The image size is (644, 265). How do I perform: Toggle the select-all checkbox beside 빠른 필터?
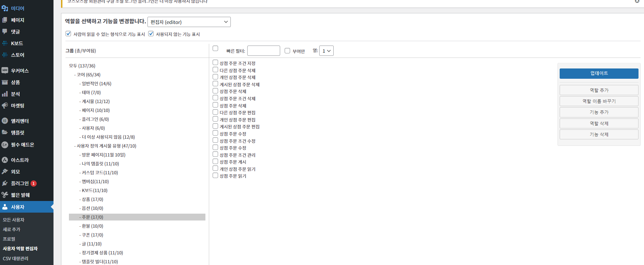click(x=215, y=48)
